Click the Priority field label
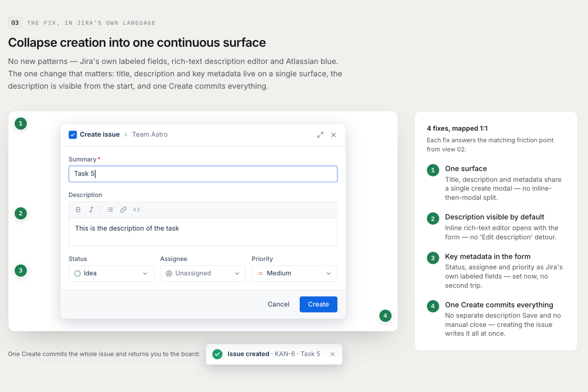The width and height of the screenshot is (588, 392). (x=262, y=259)
